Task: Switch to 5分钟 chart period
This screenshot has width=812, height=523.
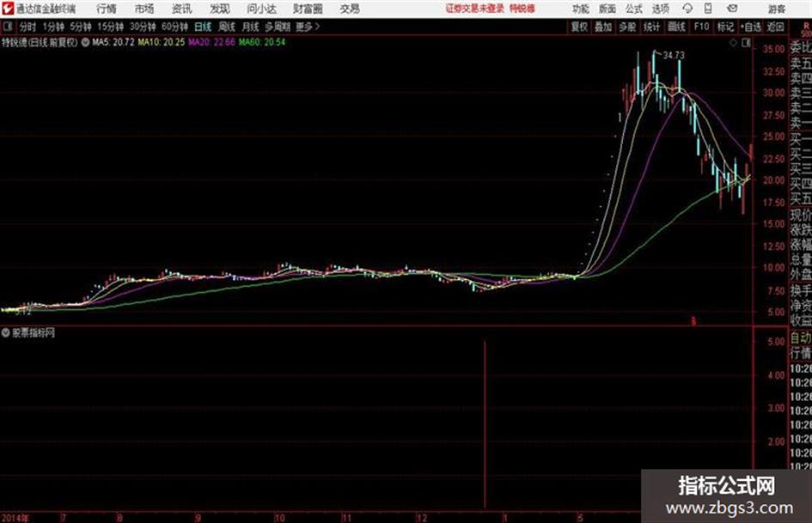Action: tap(81, 27)
